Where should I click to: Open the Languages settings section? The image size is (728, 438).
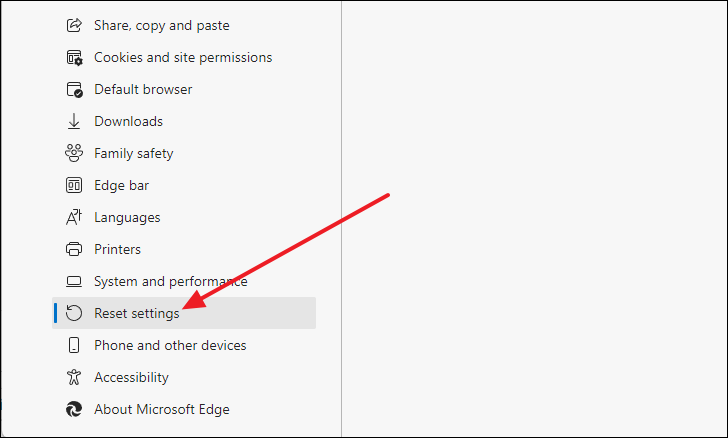tap(127, 217)
